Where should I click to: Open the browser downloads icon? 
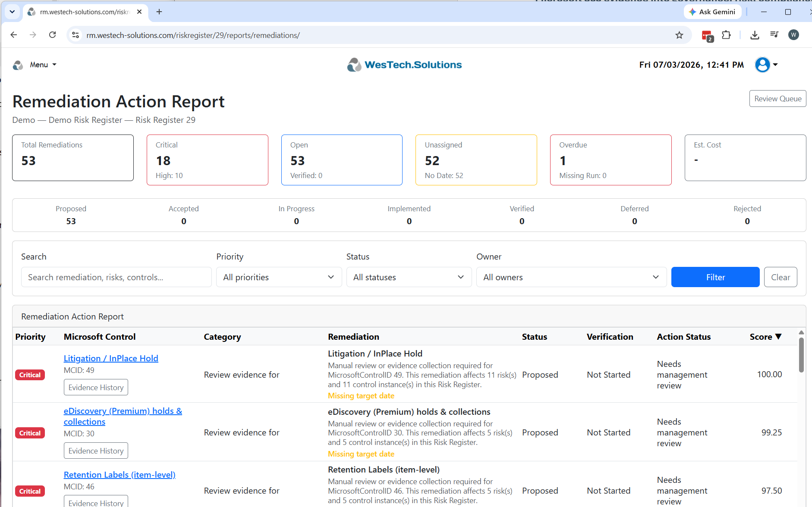[x=755, y=35]
